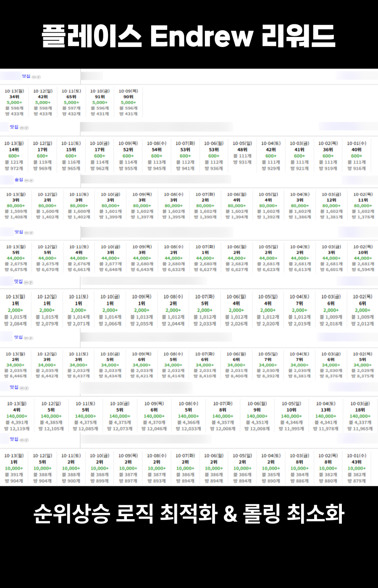Click the 10-03(금) cell showing 18위
This screenshot has height=588, width=378.
coord(360,416)
